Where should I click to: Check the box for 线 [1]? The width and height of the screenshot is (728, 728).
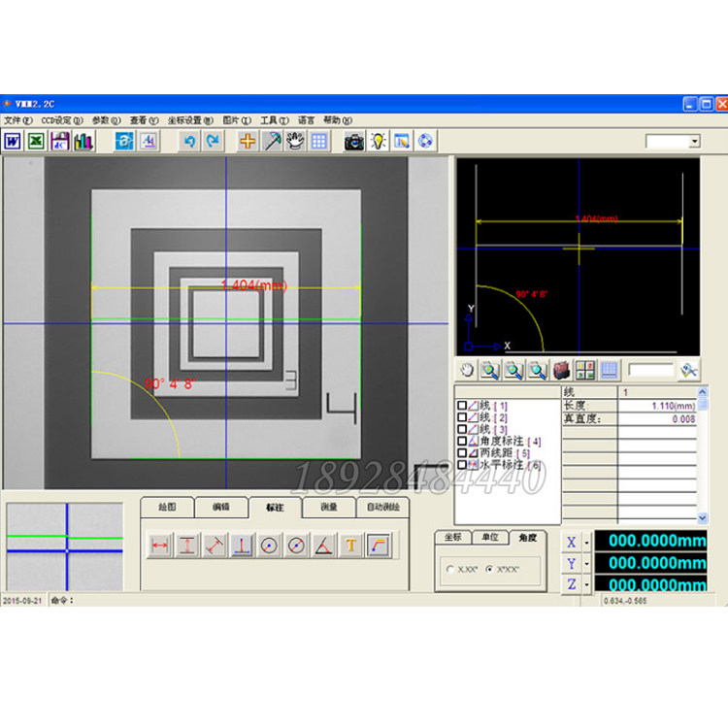click(462, 406)
